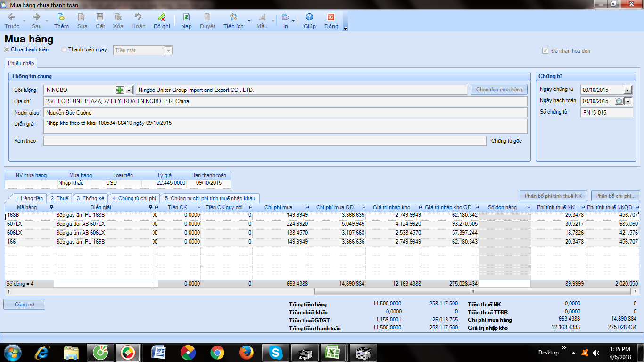Undo changes with Hoãn
This screenshot has height=362, width=644.
coord(139,21)
